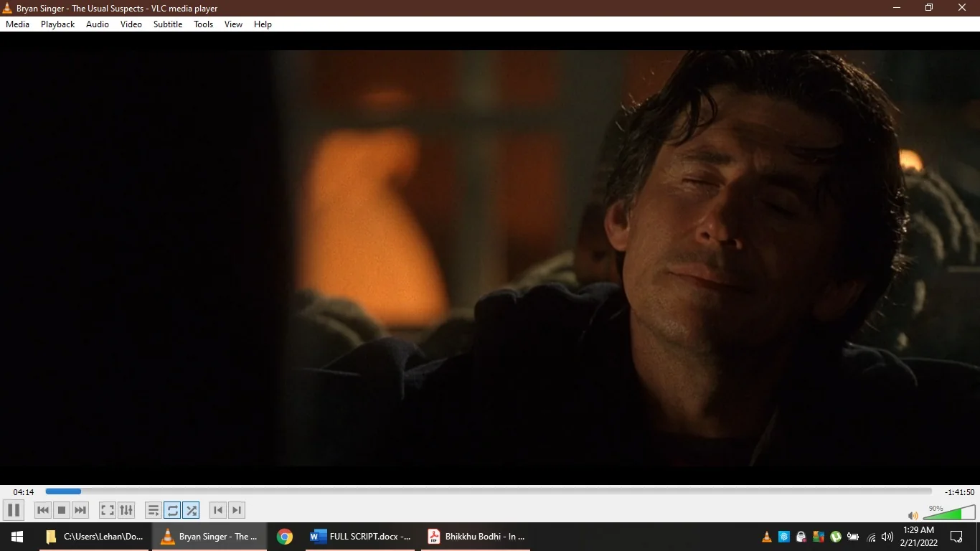The height and width of the screenshot is (551, 980).
Task: Click the video display area
Action: [x=490, y=258]
